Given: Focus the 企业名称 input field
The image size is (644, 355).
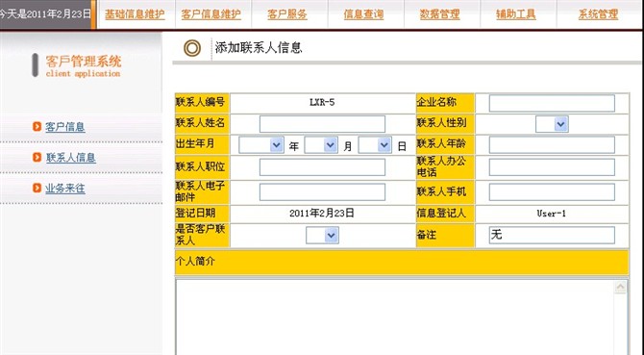Looking at the screenshot, I should point(552,103).
